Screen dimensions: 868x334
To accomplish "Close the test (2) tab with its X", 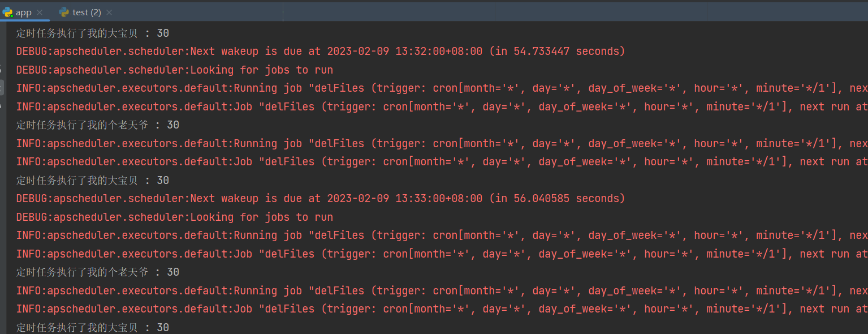I will (109, 12).
